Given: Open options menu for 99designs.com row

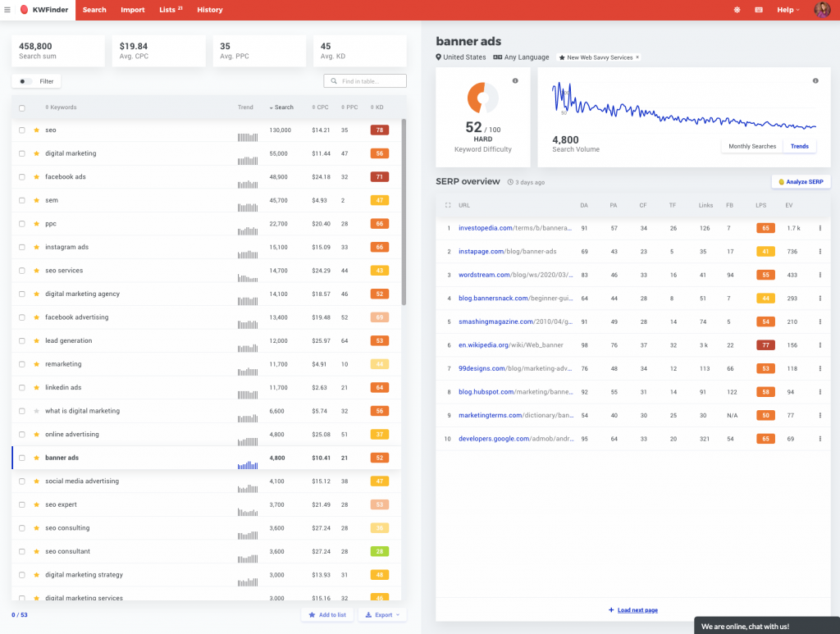Looking at the screenshot, I should (819, 368).
